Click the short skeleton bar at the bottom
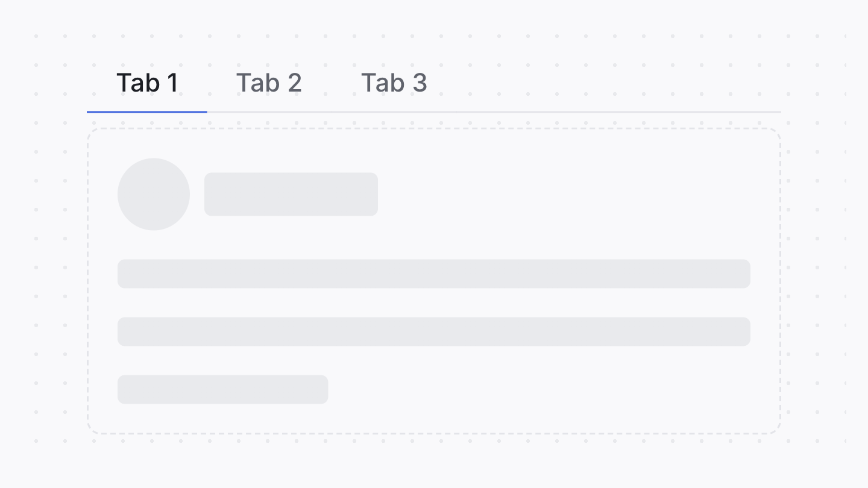 click(223, 389)
